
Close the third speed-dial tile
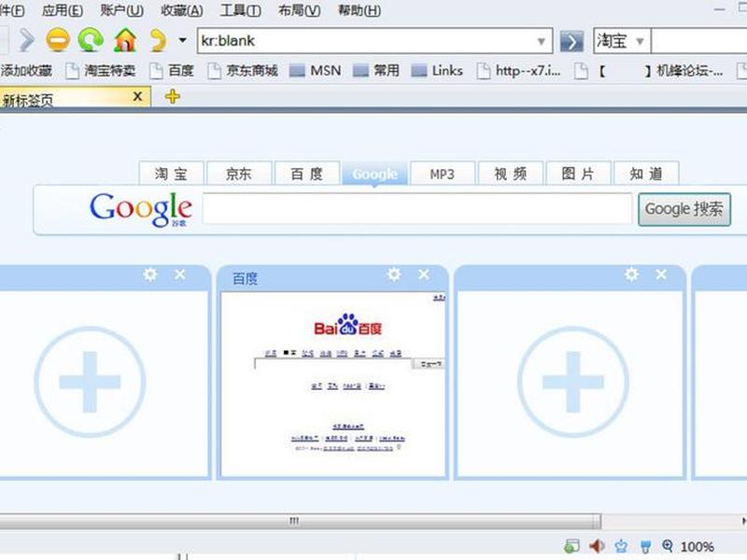[661, 274]
